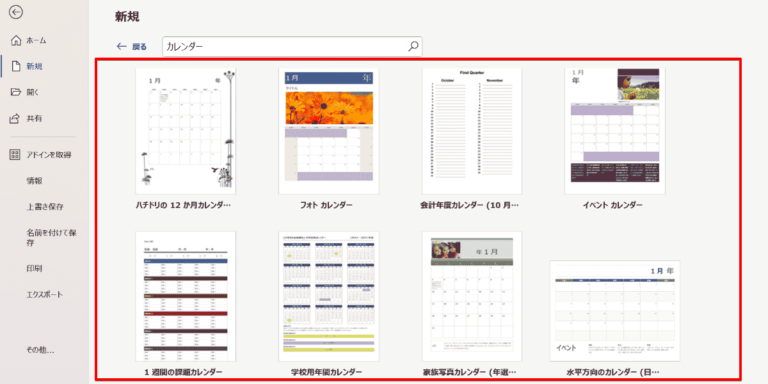Select the school year calendar thumbnail

[x=329, y=296]
